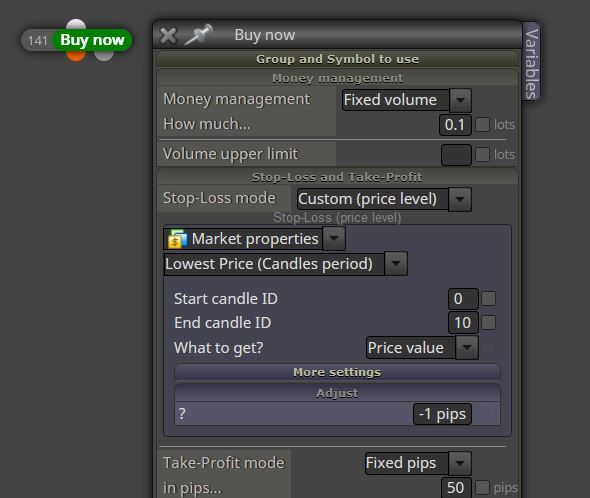Click the gray top connector on Buy now block
Viewport: 590px width, 498px height.
tap(76, 24)
